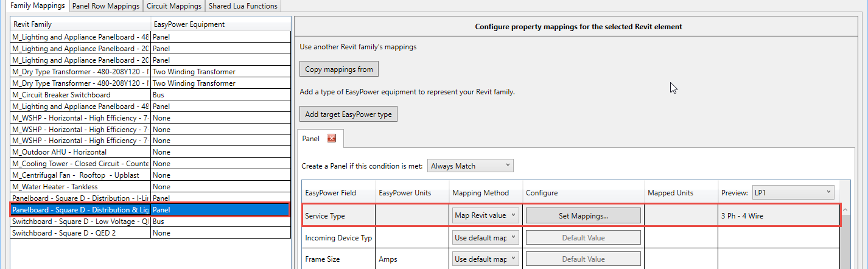This screenshot has width=868, height=269.
Task: Click the EasyPower Equipment column header
Action: coord(220,24)
